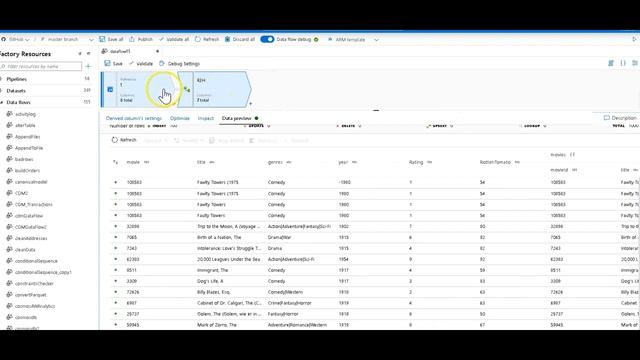Viewport: 640px width, 360px height.
Task: Click the cell Billy Blazes, Esq.
Action: 213,292
